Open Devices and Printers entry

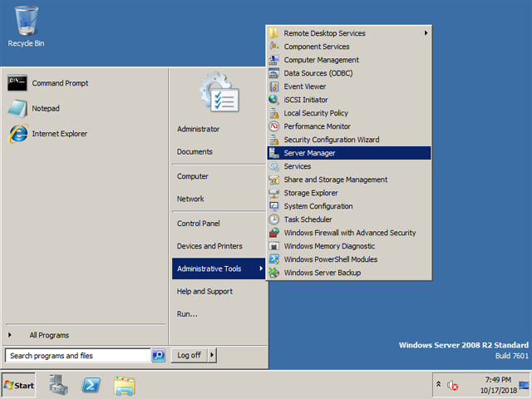tap(219, 246)
